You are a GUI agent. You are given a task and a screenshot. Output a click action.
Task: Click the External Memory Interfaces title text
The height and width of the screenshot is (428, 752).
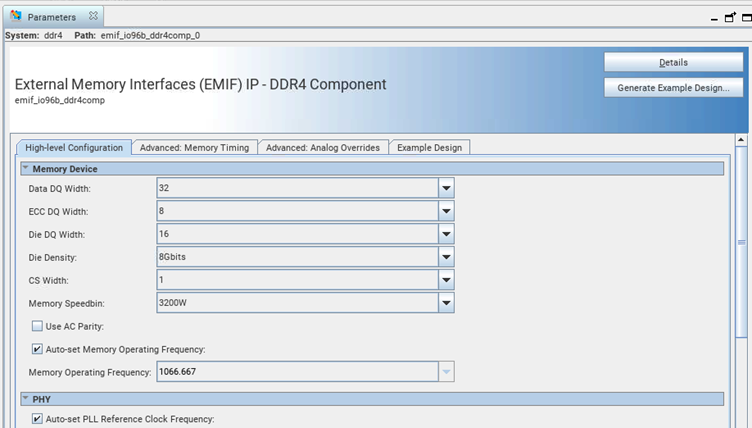(200, 84)
